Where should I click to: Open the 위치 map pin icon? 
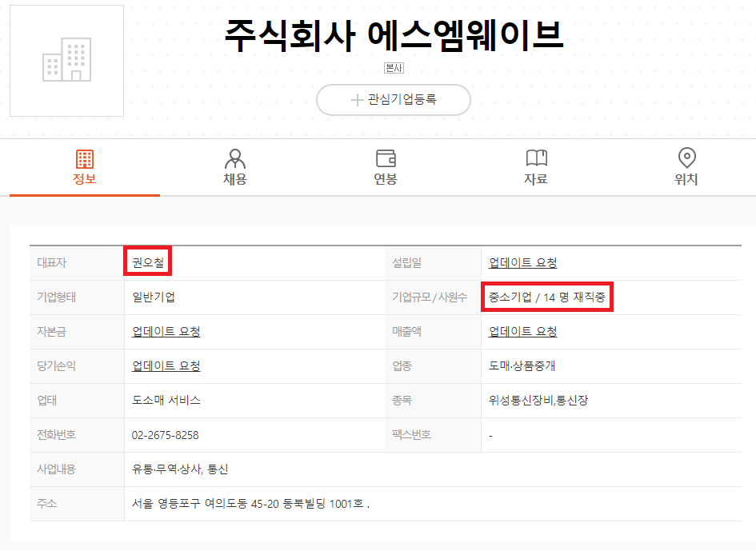pos(686,158)
